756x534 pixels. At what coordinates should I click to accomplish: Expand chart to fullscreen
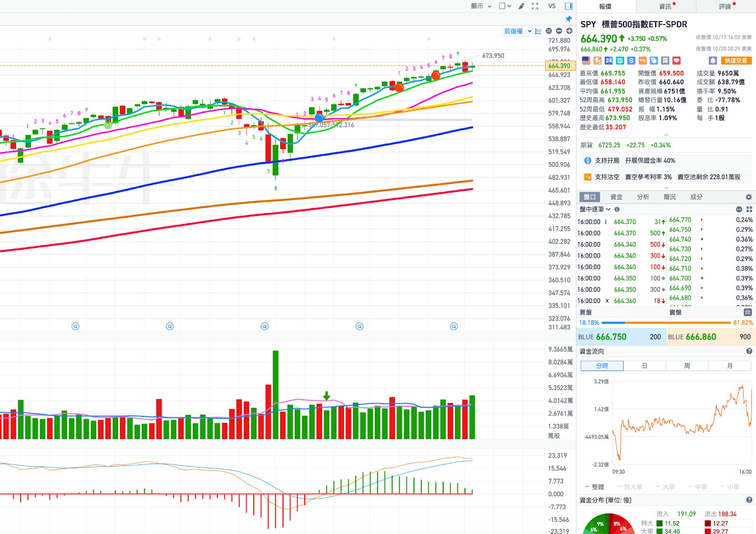(535, 6)
